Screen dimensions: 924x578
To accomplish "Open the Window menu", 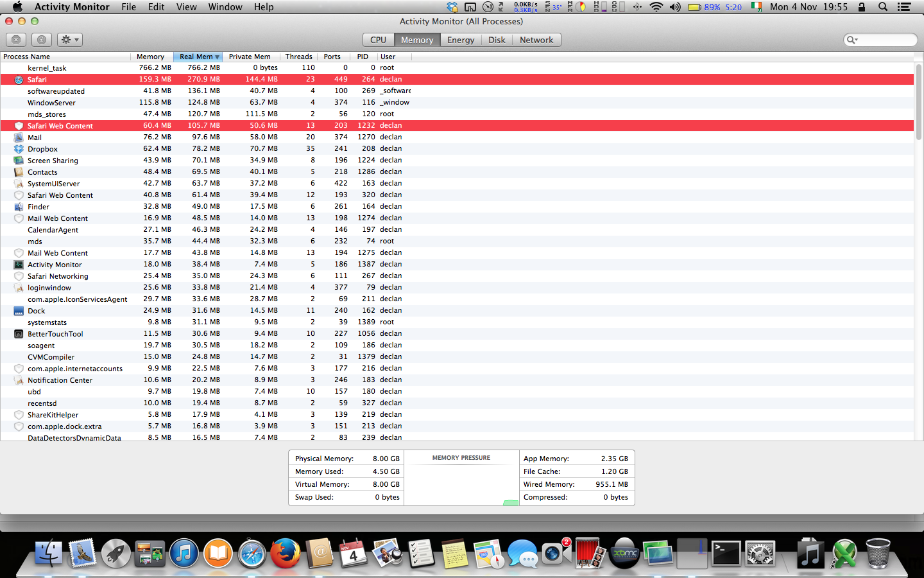I will [x=225, y=7].
